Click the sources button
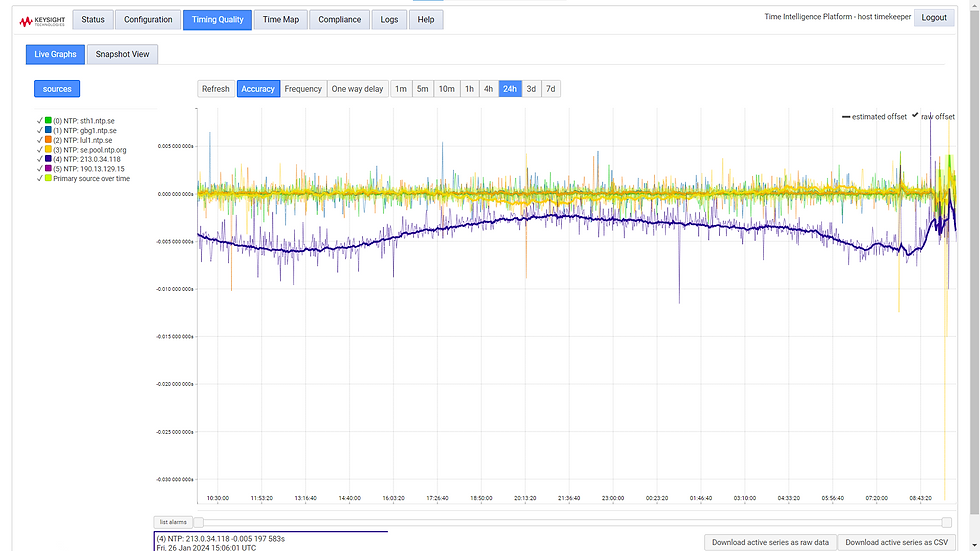Screen dimensions: 980x551 tap(57, 89)
